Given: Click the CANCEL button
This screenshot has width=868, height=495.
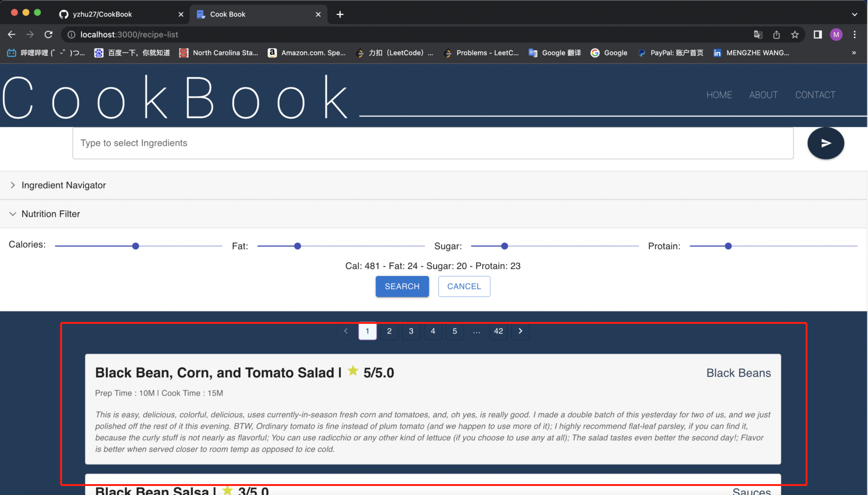Looking at the screenshot, I should (464, 286).
